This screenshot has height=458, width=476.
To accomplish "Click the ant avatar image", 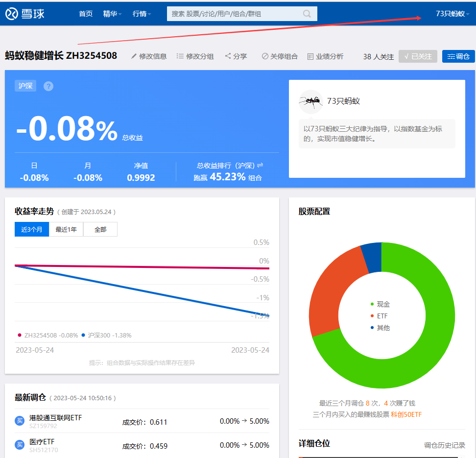I will click(311, 101).
